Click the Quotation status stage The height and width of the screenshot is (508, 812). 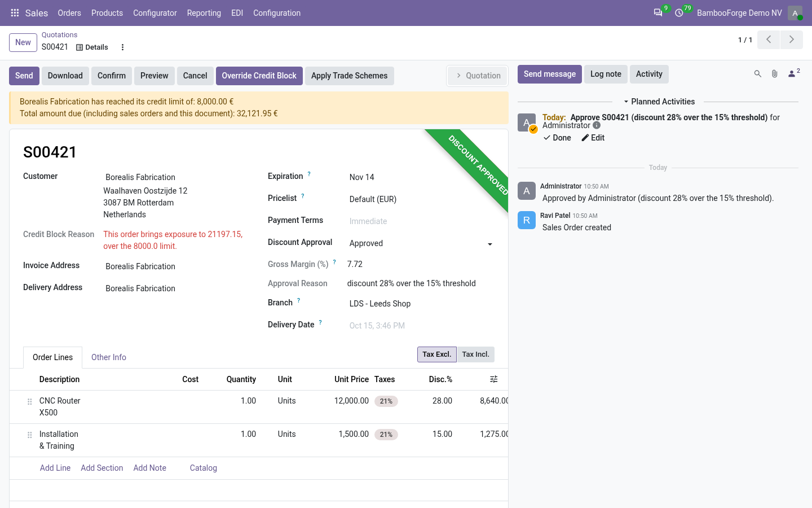click(x=478, y=76)
